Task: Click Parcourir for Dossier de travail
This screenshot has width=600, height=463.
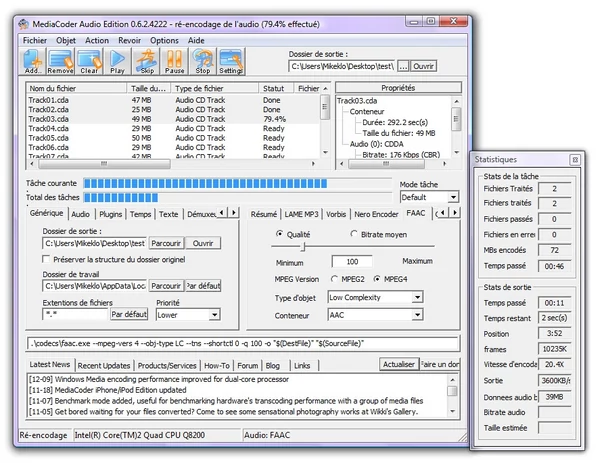Action: pos(166,286)
